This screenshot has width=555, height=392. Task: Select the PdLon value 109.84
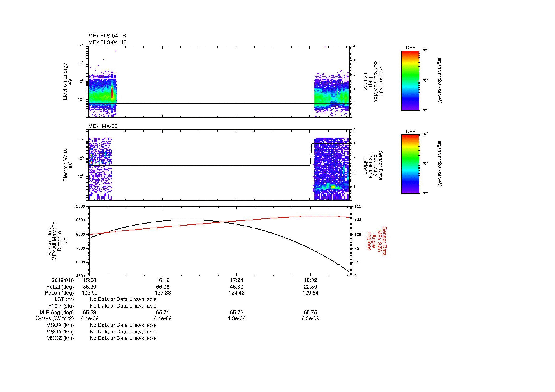coord(310,293)
